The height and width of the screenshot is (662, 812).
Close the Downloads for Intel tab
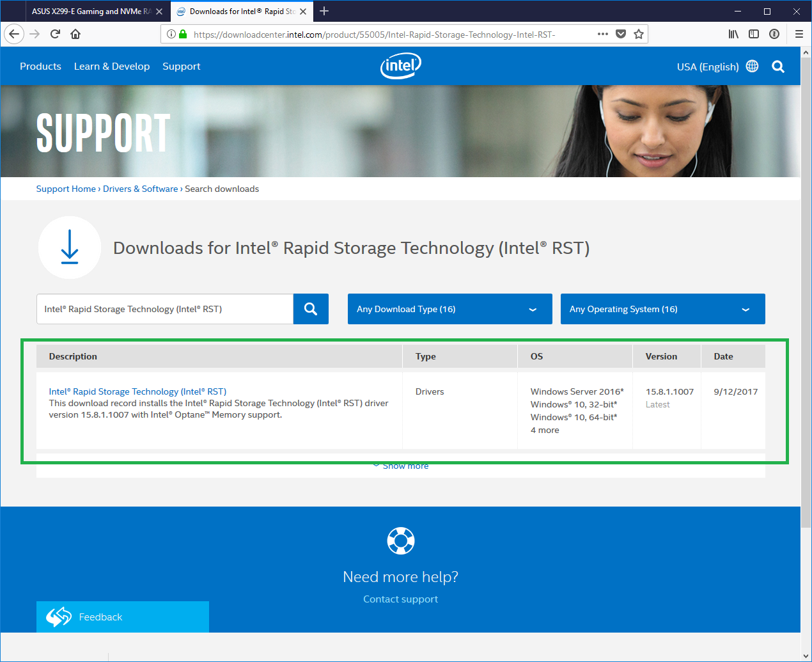pyautogui.click(x=303, y=12)
